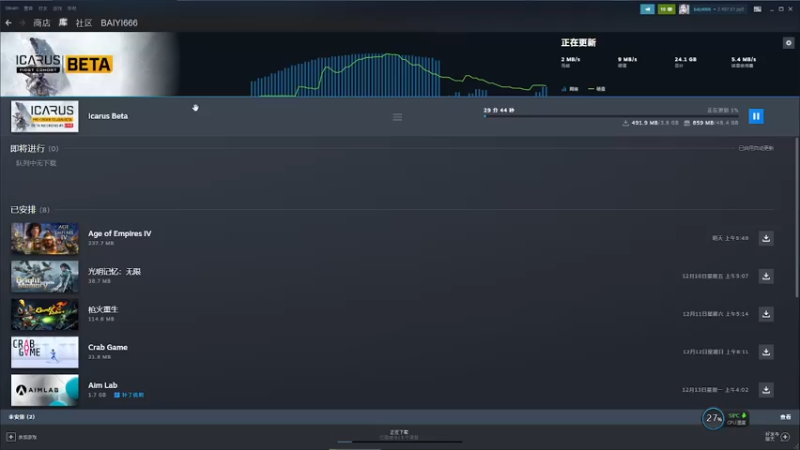Click the vertical scrollbar on the right
The width and height of the screenshot is (800, 450).
(x=797, y=217)
